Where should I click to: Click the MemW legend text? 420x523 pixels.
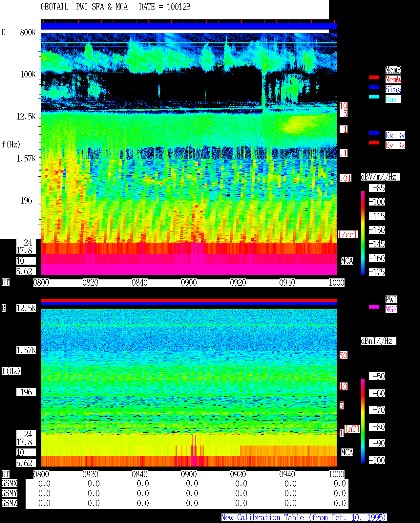coord(393,79)
